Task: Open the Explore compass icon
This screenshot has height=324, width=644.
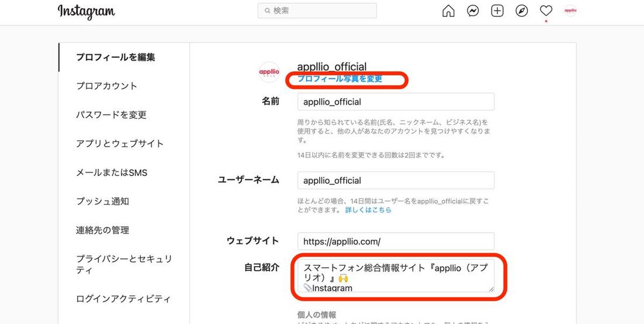Action: (x=522, y=11)
